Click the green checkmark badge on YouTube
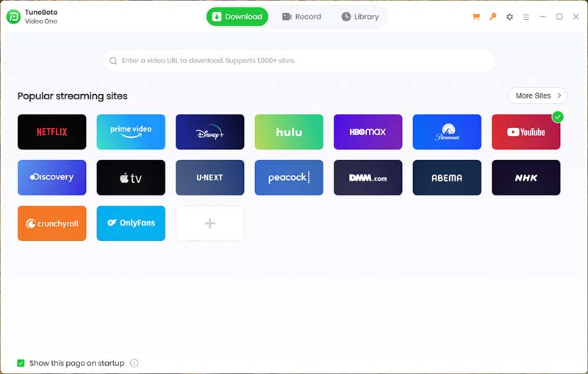588x374 pixels. click(x=558, y=117)
